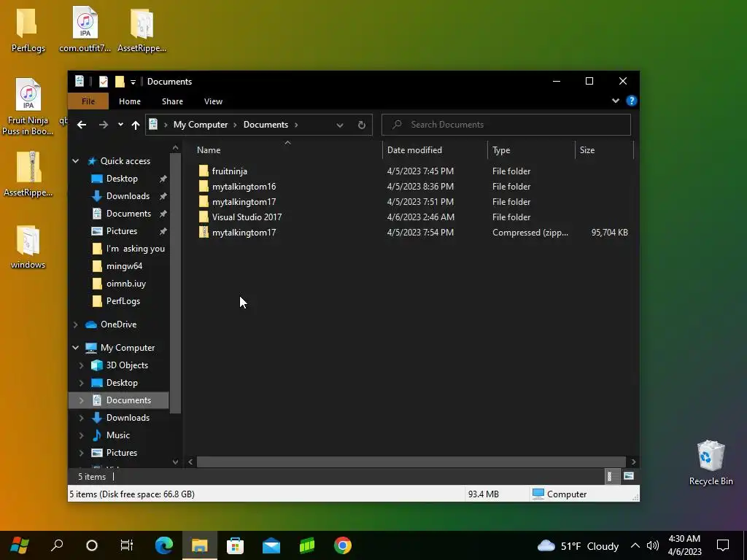This screenshot has width=747, height=560.
Task: Sort by the Size column header
Action: [604, 150]
